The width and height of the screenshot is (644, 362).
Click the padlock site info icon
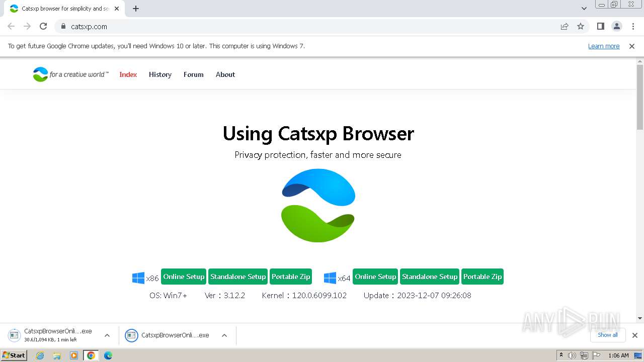[63, 26]
